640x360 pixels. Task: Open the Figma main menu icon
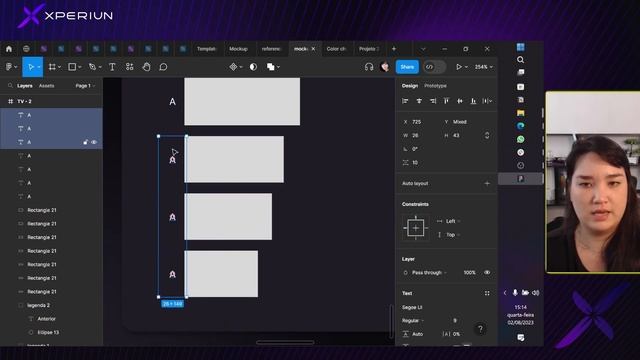tap(9, 67)
